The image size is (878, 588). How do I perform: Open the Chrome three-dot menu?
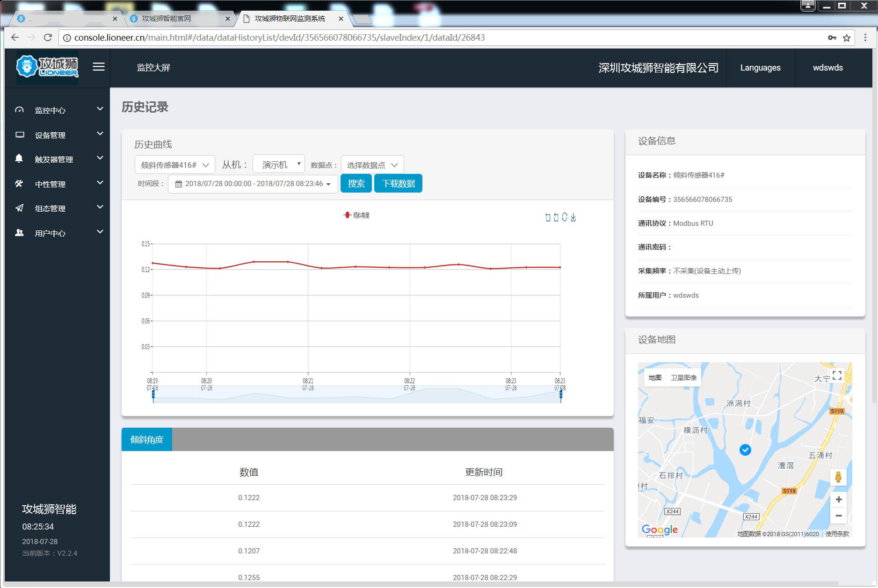point(865,37)
